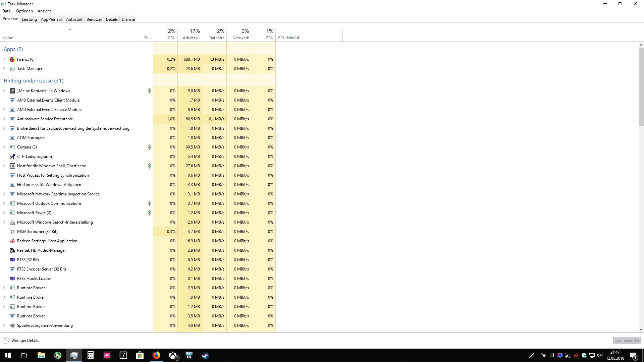Expand the Microsoft Skype process group
Viewport: 644px width, 362px height.
click(x=4, y=213)
